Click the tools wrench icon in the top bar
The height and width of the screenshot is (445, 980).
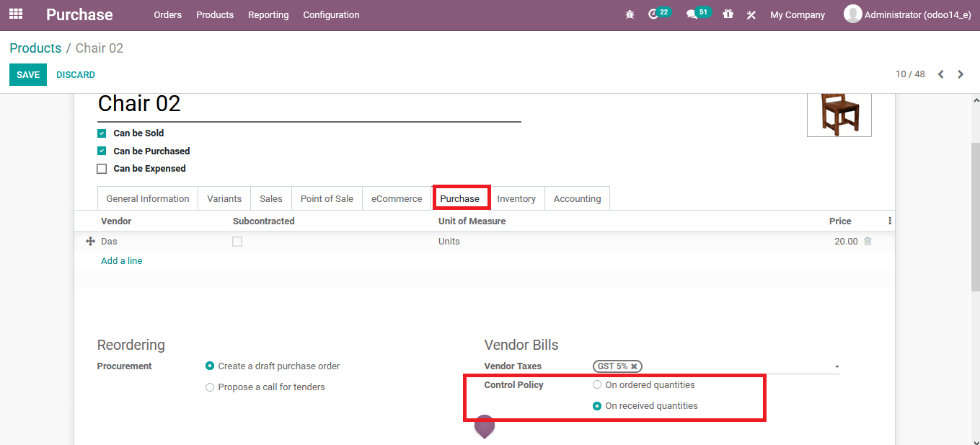point(751,14)
